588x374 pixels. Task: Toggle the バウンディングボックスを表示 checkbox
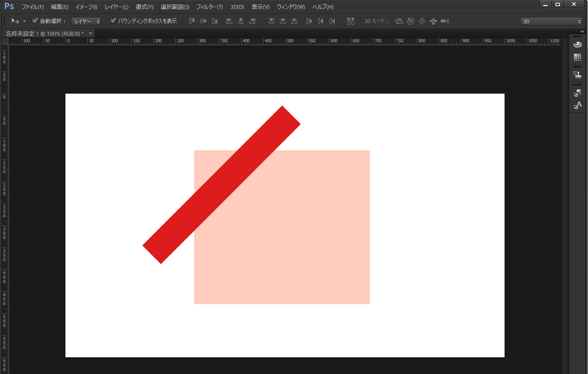point(113,21)
